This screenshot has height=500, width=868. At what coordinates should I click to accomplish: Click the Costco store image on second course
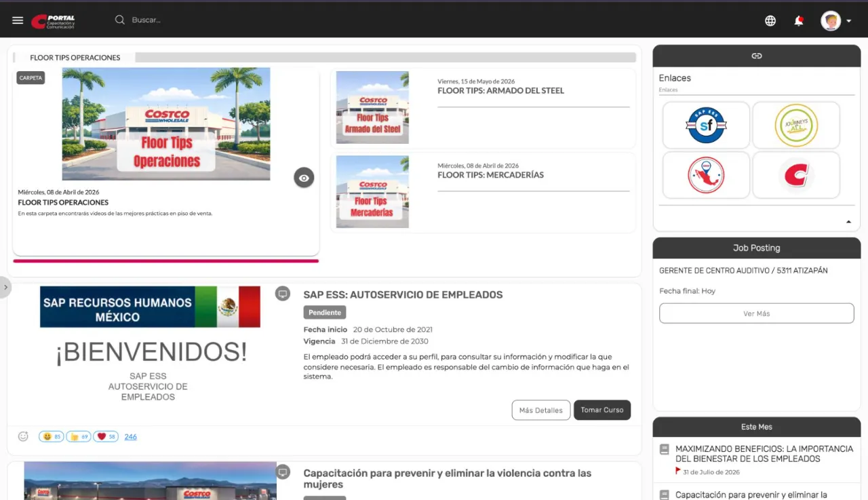point(151,481)
